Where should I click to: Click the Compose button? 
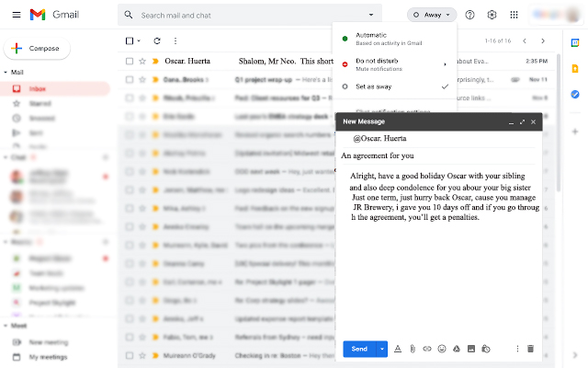point(37,49)
